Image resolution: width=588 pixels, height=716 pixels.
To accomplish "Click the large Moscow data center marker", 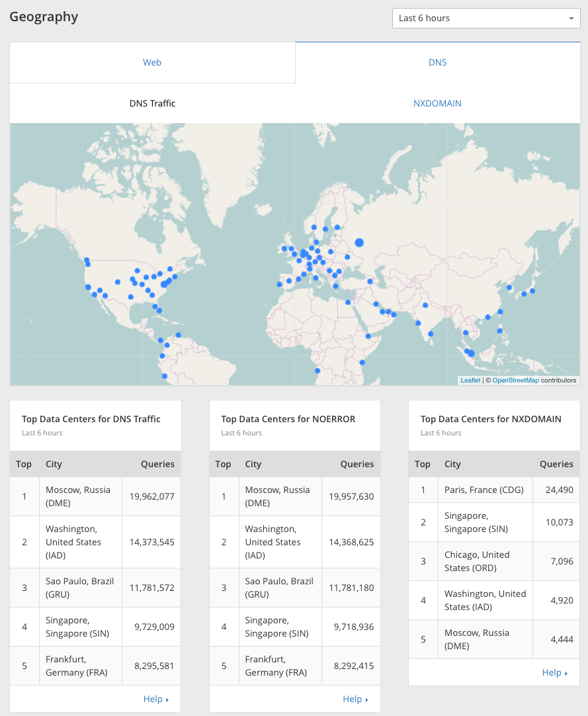I will (x=359, y=242).
